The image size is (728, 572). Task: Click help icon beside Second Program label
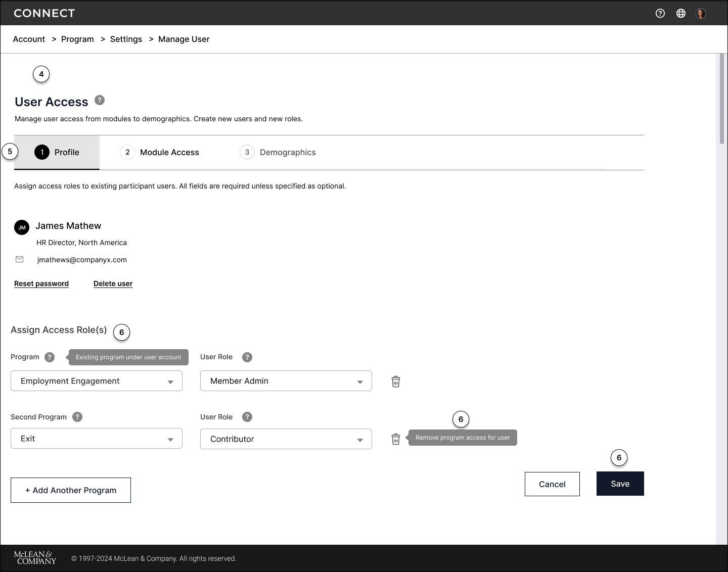(x=77, y=417)
